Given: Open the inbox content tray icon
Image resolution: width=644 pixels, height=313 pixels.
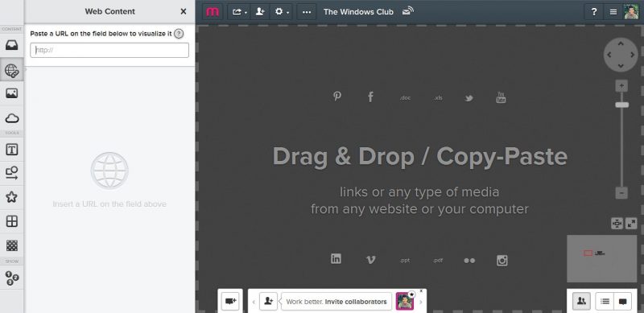Looking at the screenshot, I should (11, 45).
